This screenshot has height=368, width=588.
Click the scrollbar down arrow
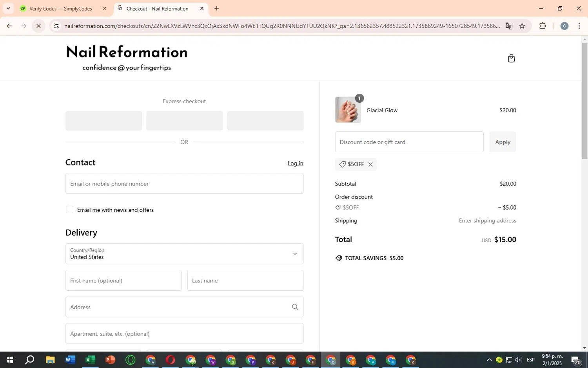pos(584,348)
